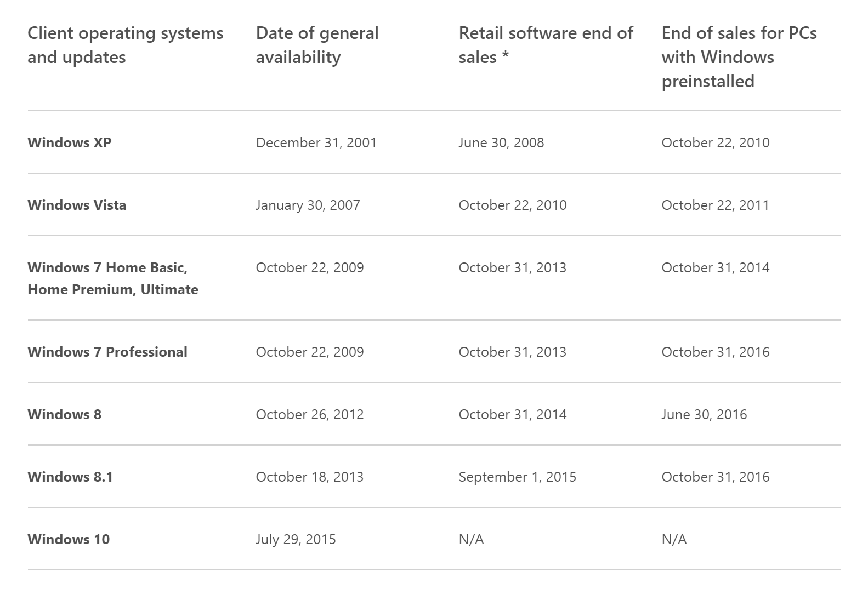The height and width of the screenshot is (594, 868).
Task: Click the Windows 8 row label
Action: pyautogui.click(x=65, y=414)
